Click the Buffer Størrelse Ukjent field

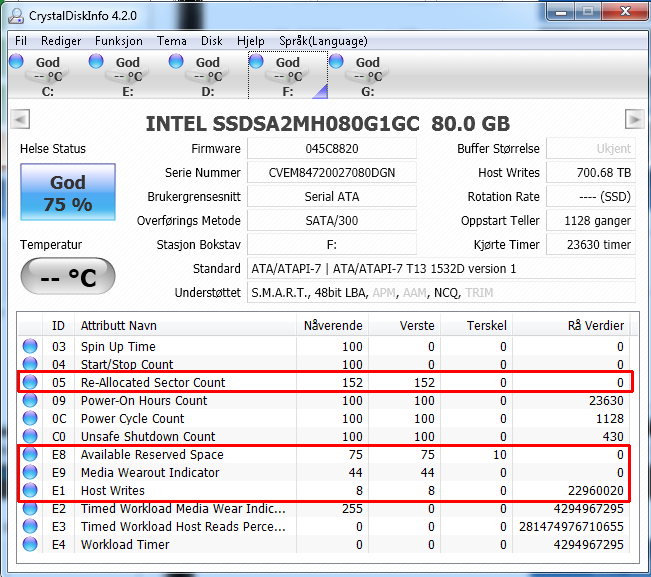tap(591, 149)
